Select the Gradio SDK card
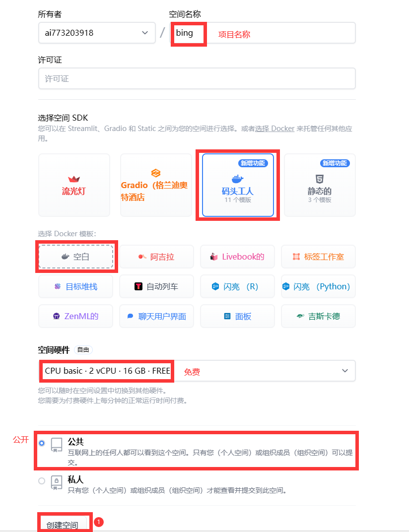This screenshot has height=532, width=409. click(x=156, y=185)
